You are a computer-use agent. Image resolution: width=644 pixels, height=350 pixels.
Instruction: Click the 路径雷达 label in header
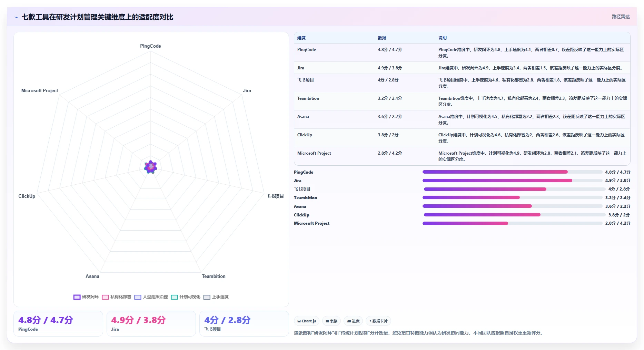click(621, 17)
